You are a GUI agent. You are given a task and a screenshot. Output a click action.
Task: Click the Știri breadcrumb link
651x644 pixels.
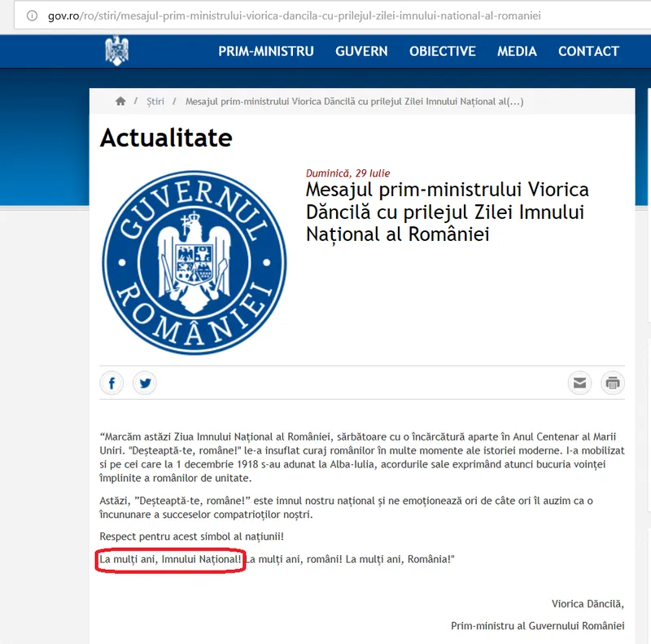point(155,102)
